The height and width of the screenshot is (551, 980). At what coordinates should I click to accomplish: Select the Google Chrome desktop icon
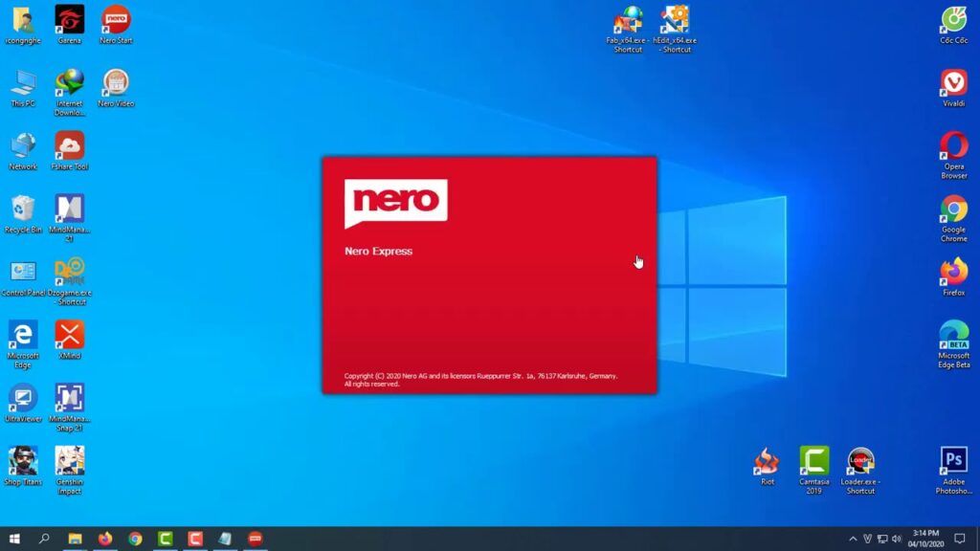tap(954, 219)
